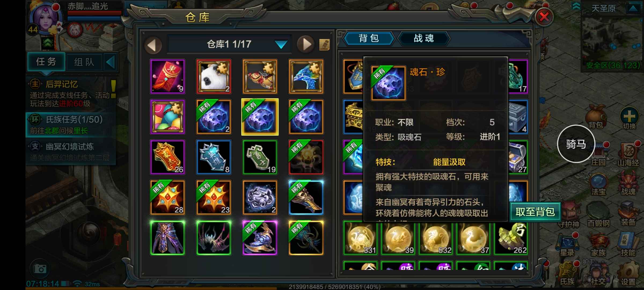Toggle the 切换 switch button

(629, 118)
